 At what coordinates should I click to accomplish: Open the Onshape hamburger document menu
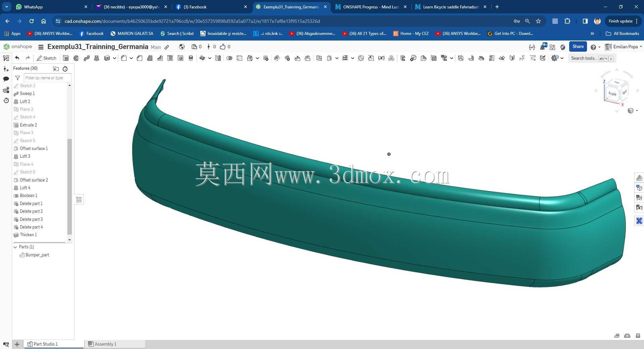[41, 47]
